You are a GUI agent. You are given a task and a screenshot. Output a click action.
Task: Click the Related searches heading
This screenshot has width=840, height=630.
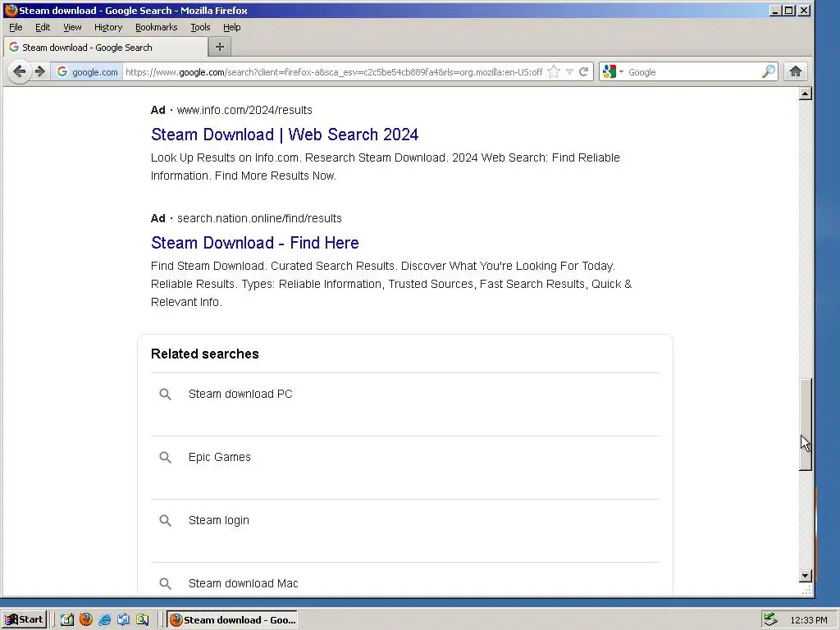(x=204, y=354)
